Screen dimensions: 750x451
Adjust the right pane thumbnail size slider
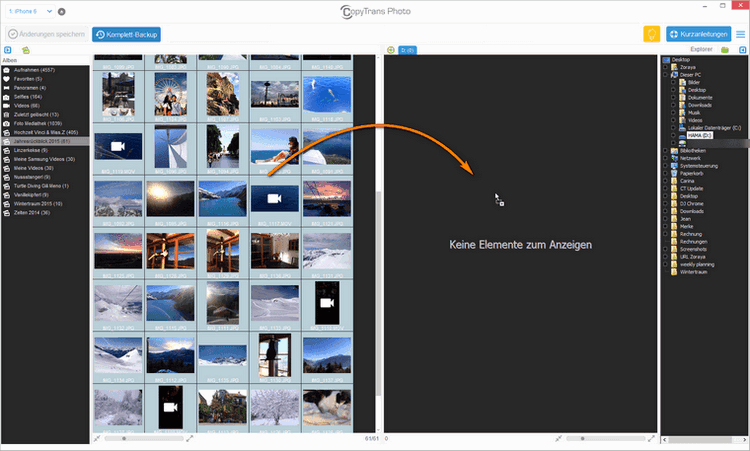605,438
